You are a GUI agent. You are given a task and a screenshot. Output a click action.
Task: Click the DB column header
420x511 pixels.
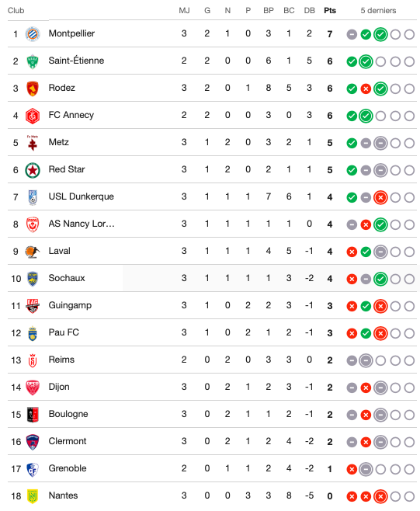coord(309,10)
